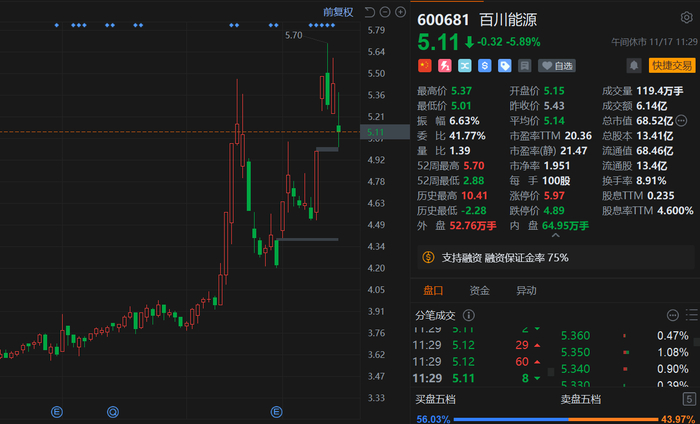
Task: Click the teal shuffle arrows icon
Action: (465, 66)
